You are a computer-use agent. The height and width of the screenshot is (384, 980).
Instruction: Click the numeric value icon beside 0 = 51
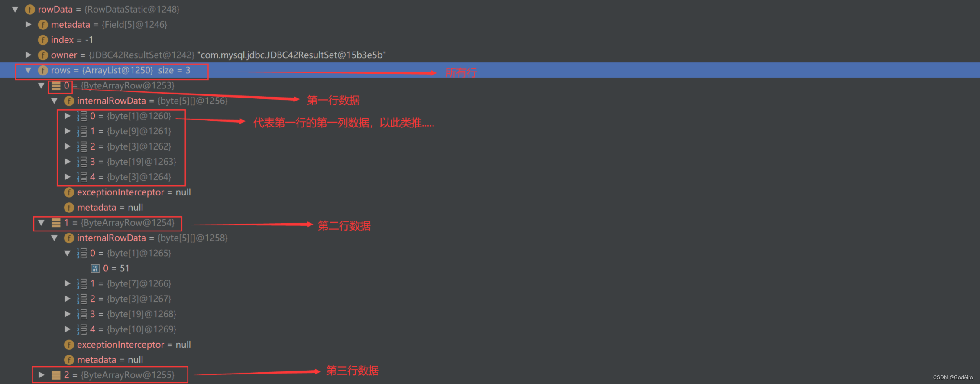point(95,268)
